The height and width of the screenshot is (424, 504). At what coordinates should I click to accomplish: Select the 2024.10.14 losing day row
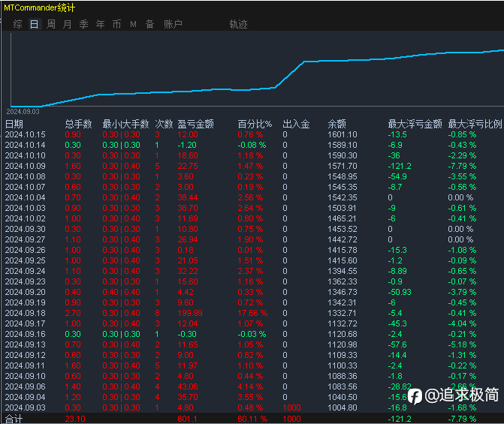click(254, 145)
